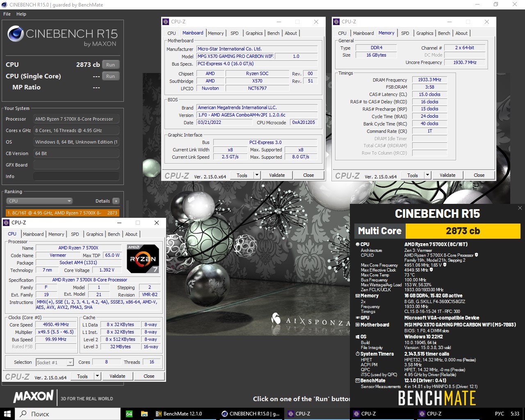The image size is (525, 420).
Task: Click the 2873 cb Multi Core score banner
Action: [x=463, y=231]
